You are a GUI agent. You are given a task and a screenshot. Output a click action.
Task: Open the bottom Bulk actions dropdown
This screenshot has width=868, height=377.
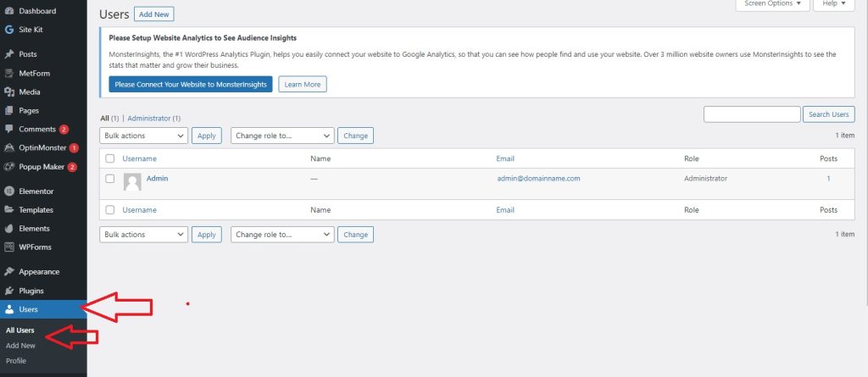[x=144, y=235]
